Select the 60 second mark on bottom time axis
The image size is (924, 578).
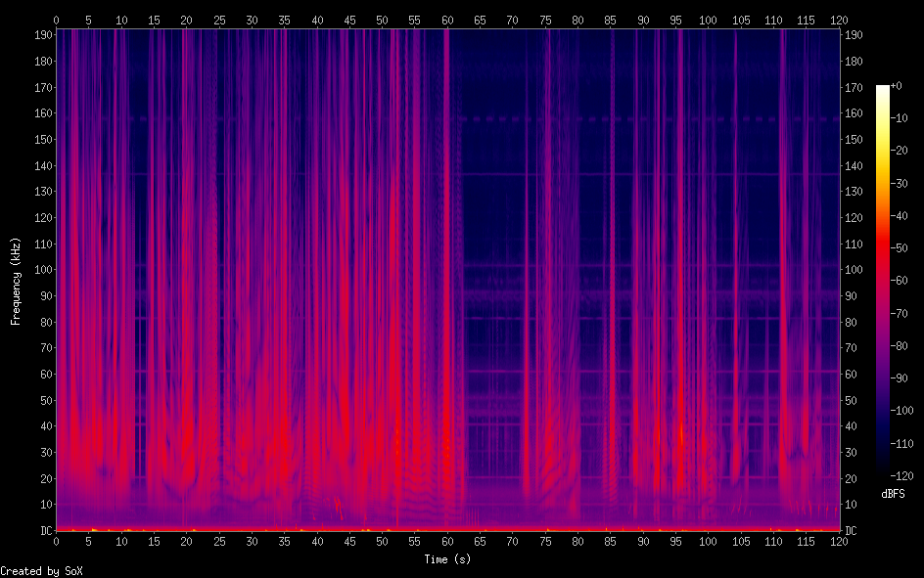click(x=447, y=541)
